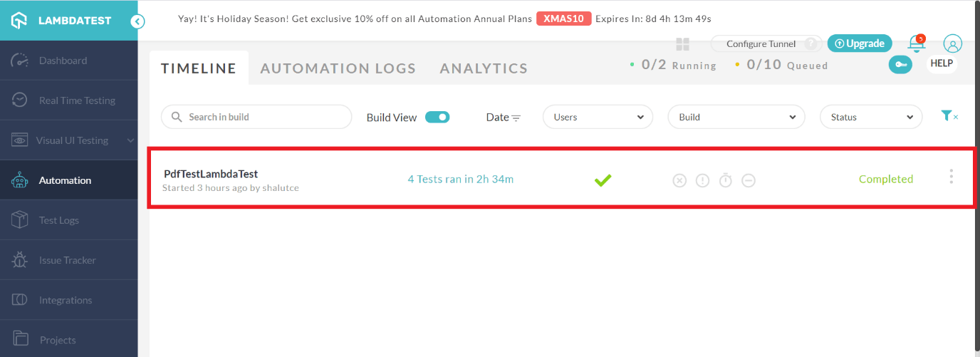This screenshot has width=980, height=357.
Task: Click the Completed status label
Action: [x=886, y=179]
